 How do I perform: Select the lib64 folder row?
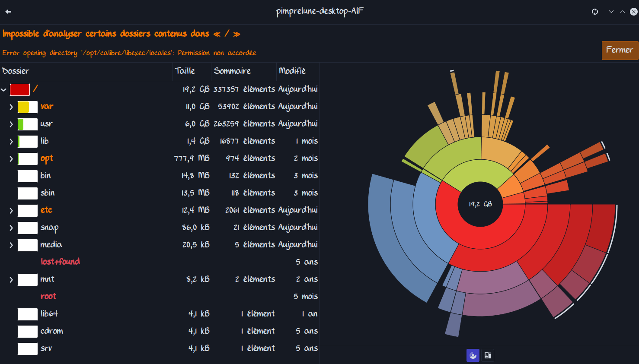coord(160,314)
